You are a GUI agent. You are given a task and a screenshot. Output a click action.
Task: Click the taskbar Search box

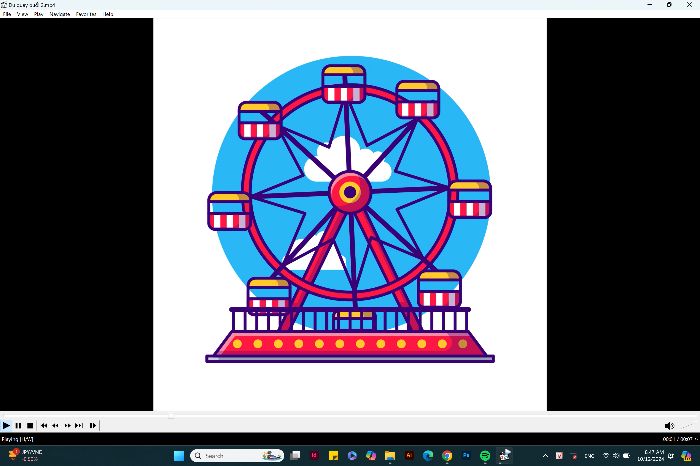pyautogui.click(x=237, y=456)
